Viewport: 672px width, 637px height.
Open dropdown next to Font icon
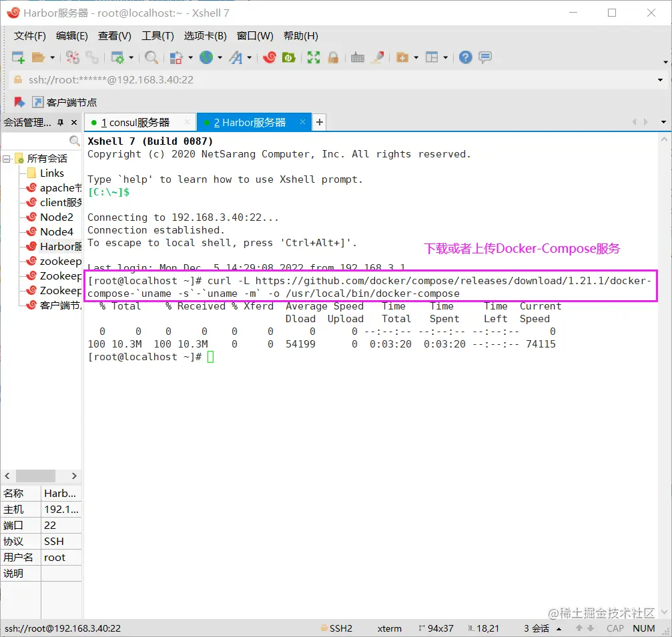point(250,57)
